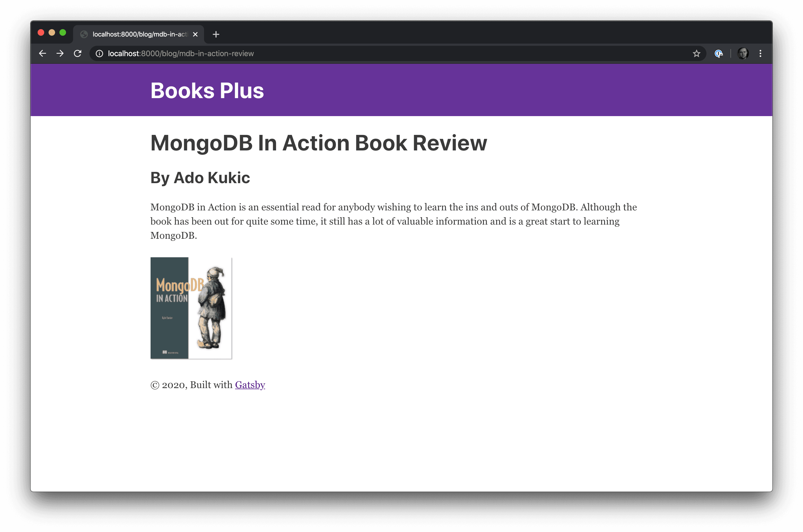Open the Gatsby link in the footer

pos(250,385)
